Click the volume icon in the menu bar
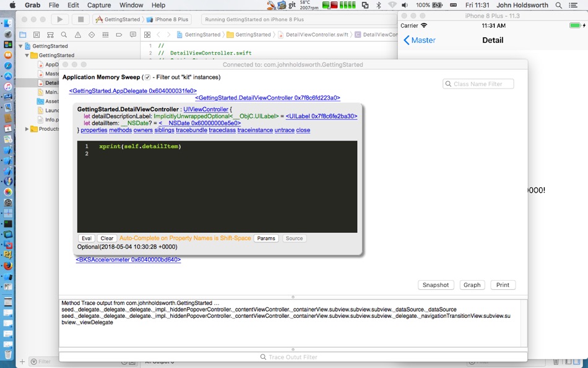This screenshot has height=368, width=588. pyautogui.click(x=405, y=5)
